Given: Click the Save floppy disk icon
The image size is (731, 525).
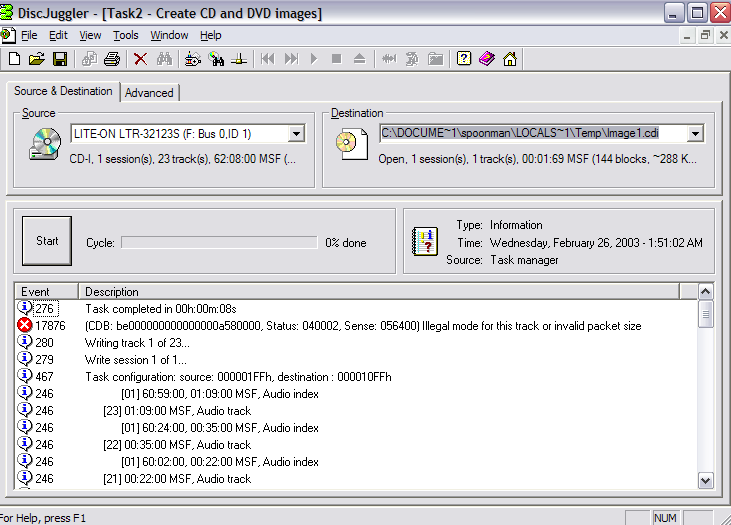Looking at the screenshot, I should (60, 59).
